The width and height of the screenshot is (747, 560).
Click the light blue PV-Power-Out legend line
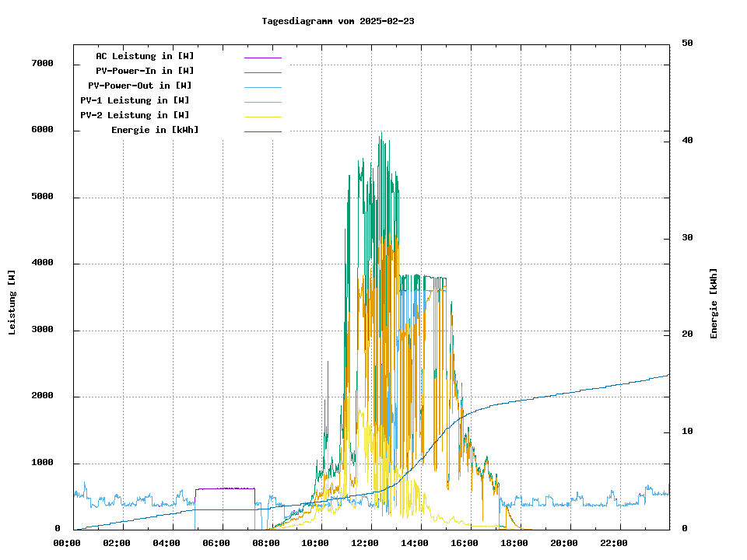(x=262, y=87)
